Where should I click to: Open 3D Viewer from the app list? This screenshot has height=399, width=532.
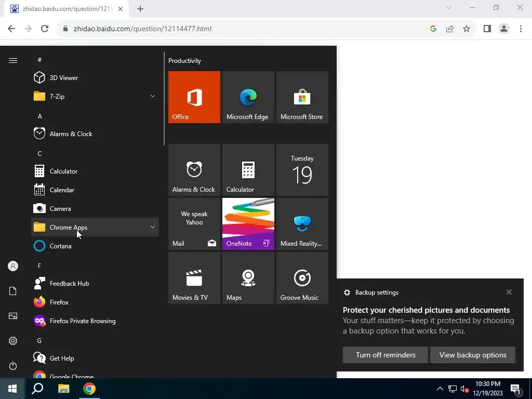click(x=95, y=78)
